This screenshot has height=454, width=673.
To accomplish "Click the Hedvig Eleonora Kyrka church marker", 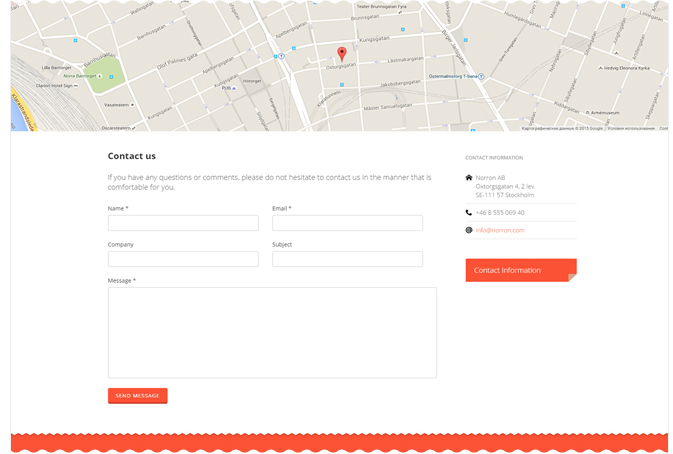I will [601, 68].
